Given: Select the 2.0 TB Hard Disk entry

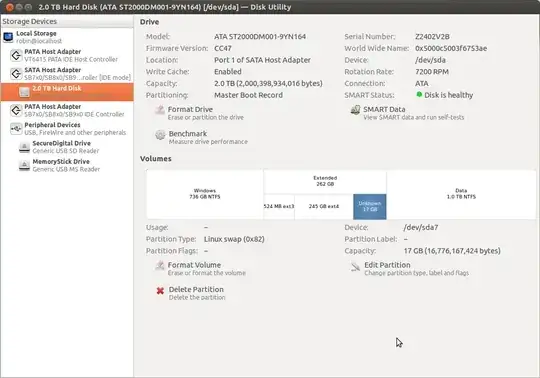Looking at the screenshot, I should click(x=67, y=92).
